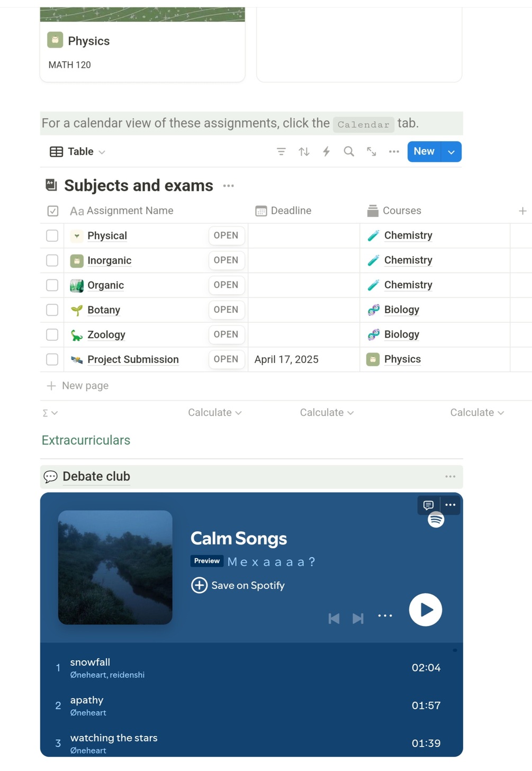Open the Deadline column header menu
The width and height of the screenshot is (532, 771).
click(291, 211)
